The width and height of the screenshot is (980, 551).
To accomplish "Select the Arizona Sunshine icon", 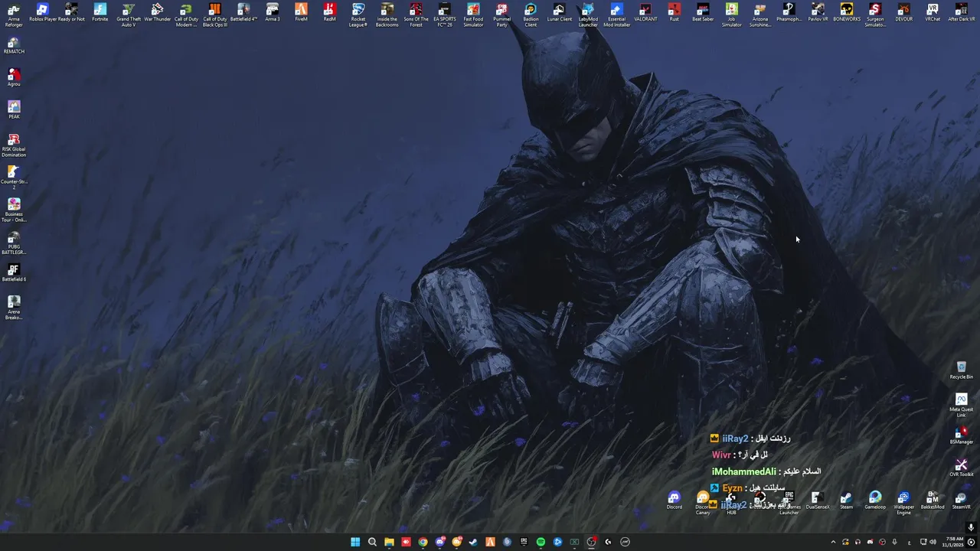I will (x=760, y=15).
